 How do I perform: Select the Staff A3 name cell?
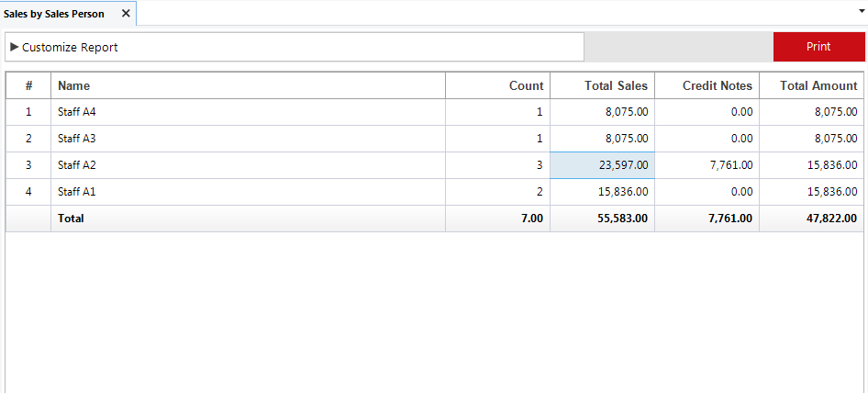click(248, 139)
